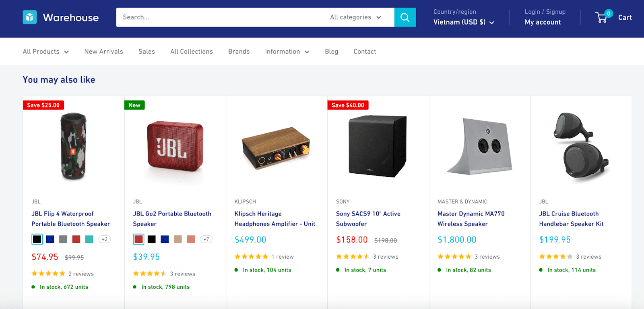644x309 pixels.
Task: Click SONY vendor label
Action: coord(343,202)
